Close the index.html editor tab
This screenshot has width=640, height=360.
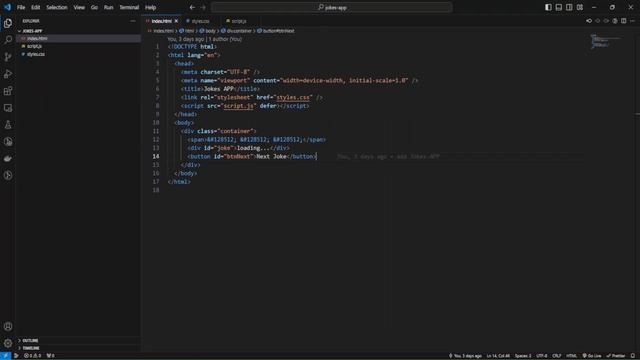(x=176, y=21)
